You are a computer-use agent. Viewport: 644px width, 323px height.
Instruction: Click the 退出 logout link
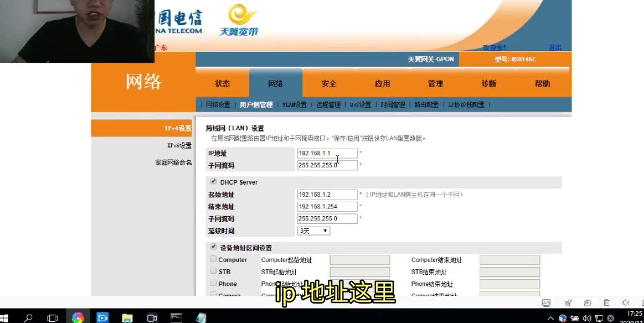pos(555,47)
